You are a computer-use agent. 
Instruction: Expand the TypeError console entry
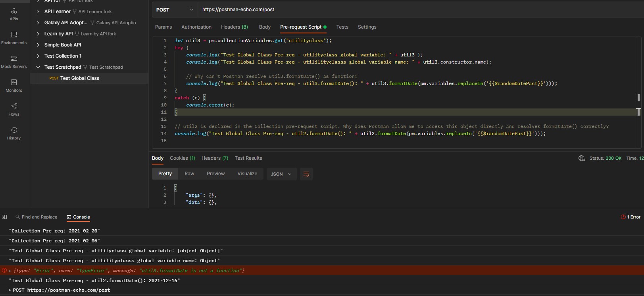pos(10,271)
